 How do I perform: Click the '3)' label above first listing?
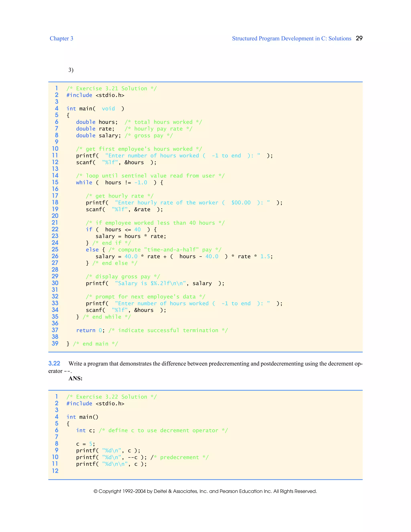pyautogui.click(x=71, y=70)
